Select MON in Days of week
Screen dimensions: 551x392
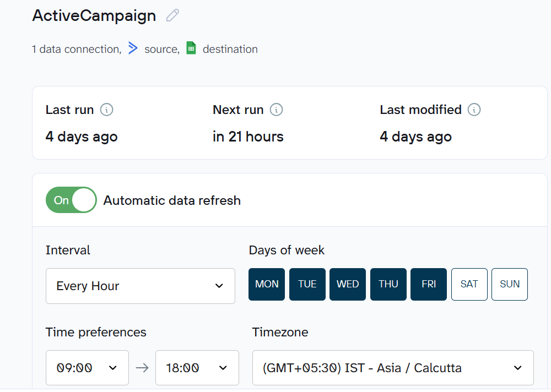click(266, 284)
